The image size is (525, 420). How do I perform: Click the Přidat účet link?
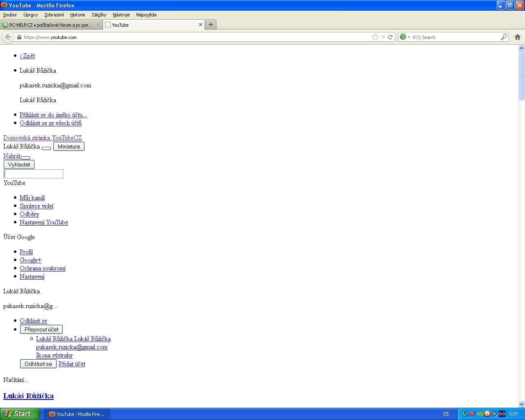pos(72,364)
